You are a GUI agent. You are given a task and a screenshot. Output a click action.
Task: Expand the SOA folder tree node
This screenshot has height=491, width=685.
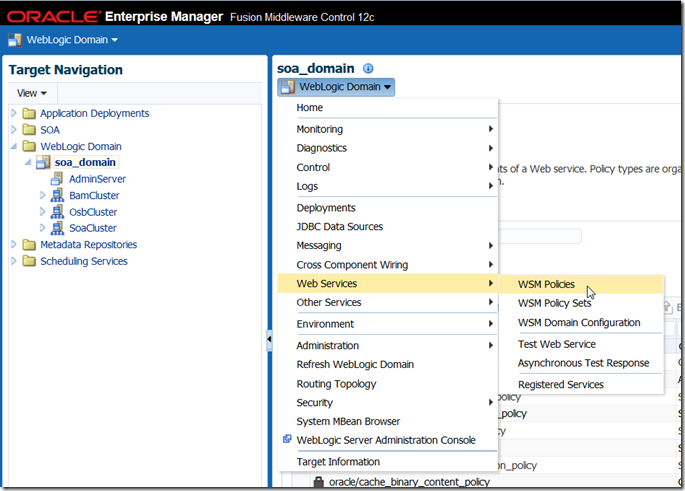pos(14,130)
